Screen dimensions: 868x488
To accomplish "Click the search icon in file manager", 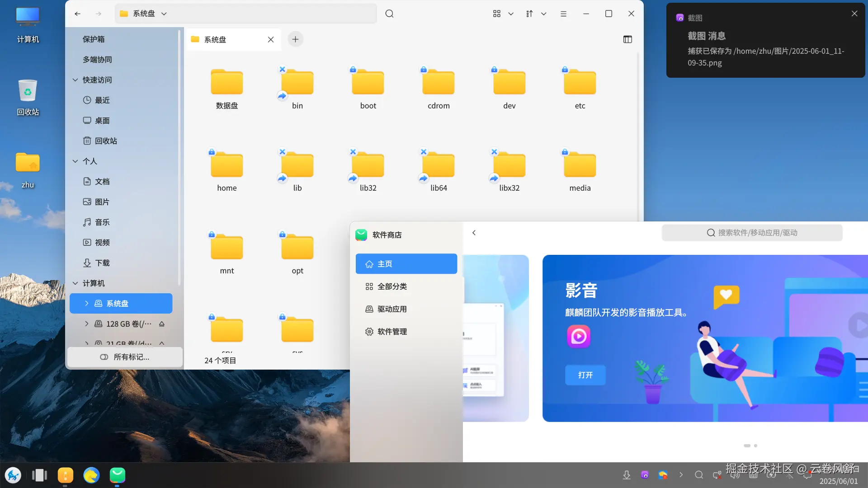I will [x=389, y=14].
